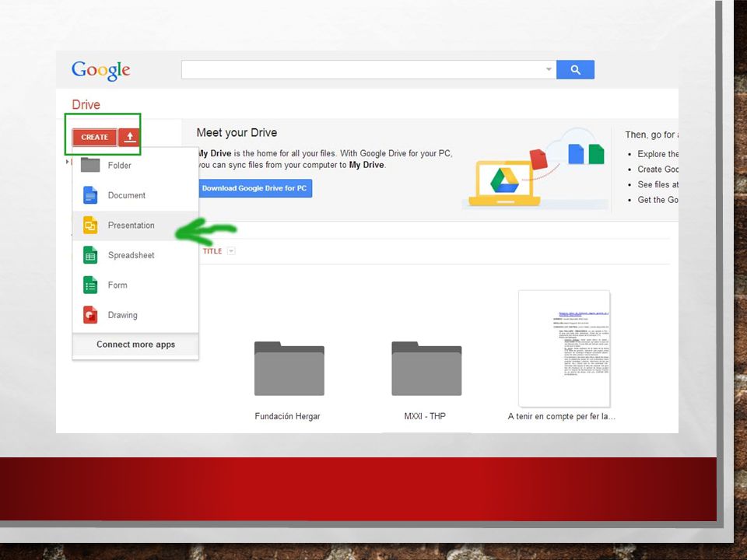747x560 pixels.
Task: Click the green Spreadsheet icon
Action: 90,255
